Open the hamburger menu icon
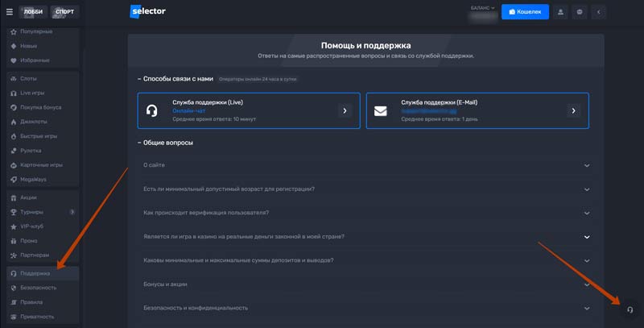Viewport: 644px width, 328px height. coord(10,12)
